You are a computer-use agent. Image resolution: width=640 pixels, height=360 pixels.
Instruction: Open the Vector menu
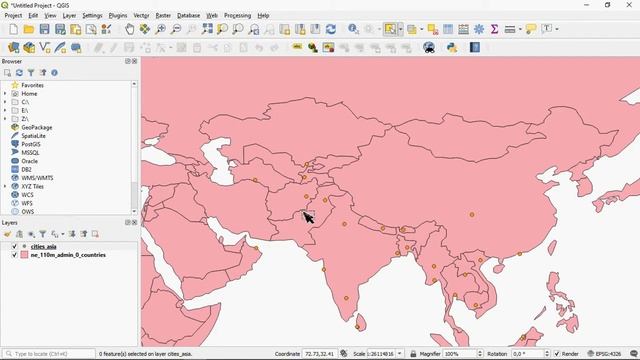[141, 16]
